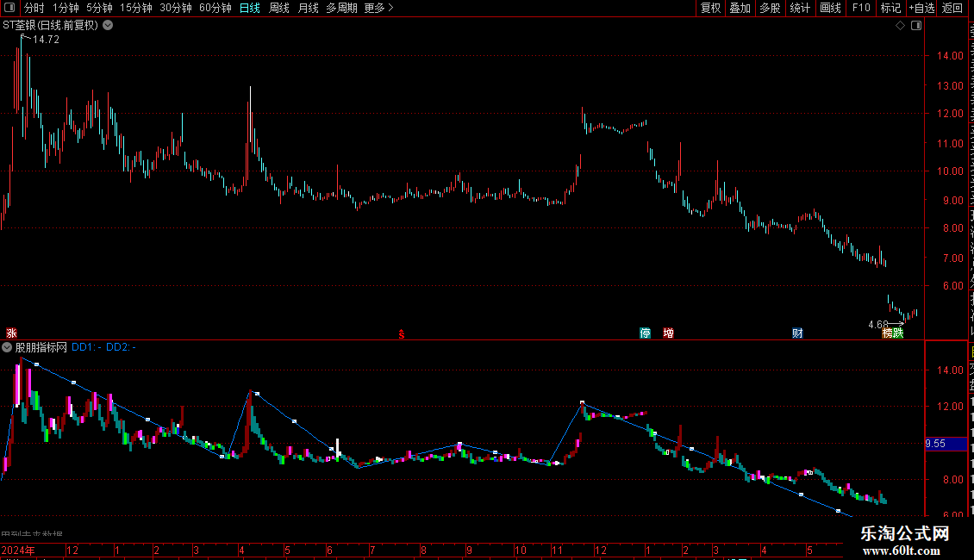Open the 统计 statistics tool

point(799,8)
